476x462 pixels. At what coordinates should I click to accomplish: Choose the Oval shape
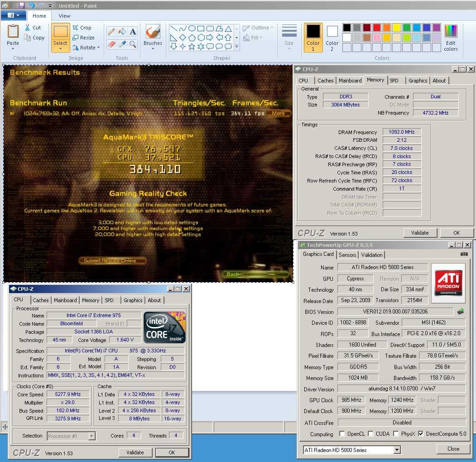tap(192, 29)
